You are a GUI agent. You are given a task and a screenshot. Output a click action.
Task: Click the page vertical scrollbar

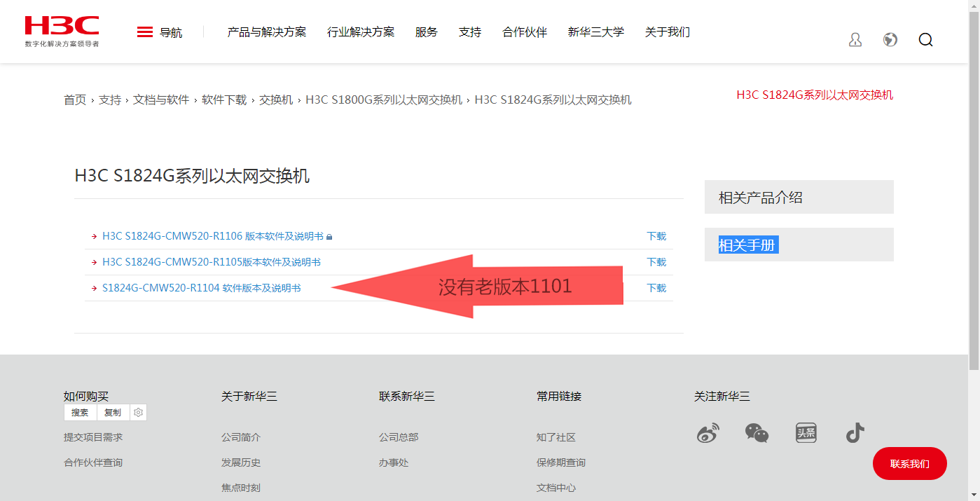[x=974, y=189]
